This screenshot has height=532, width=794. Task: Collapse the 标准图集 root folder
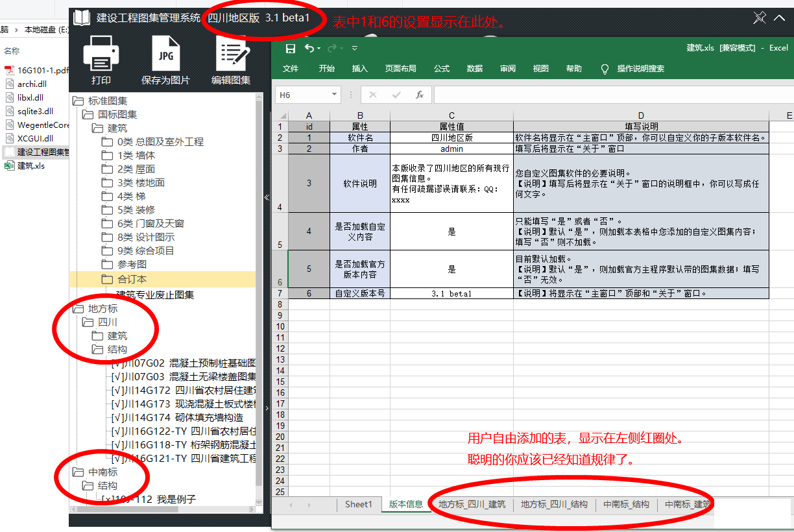tap(78, 101)
